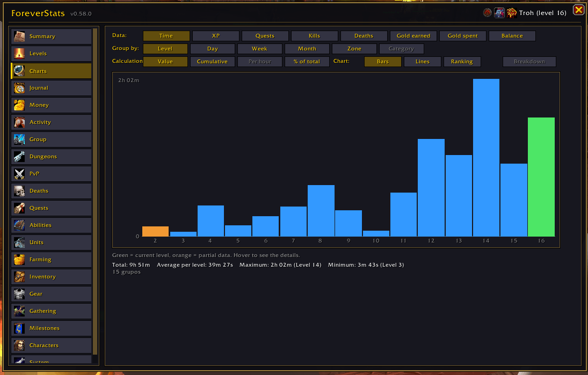This screenshot has width=588, height=375.
Task: Click the Money gold coins icon
Action: point(19,105)
